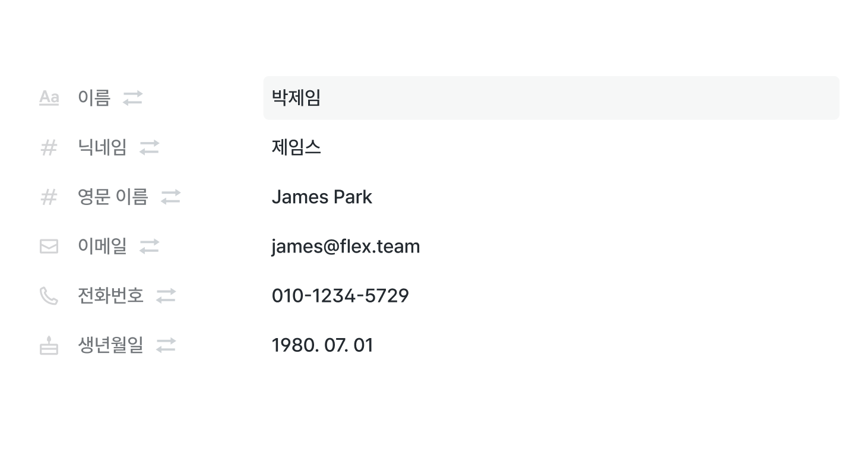Click the swap arrows next to 이메일
The image size is (868, 467).
click(150, 246)
